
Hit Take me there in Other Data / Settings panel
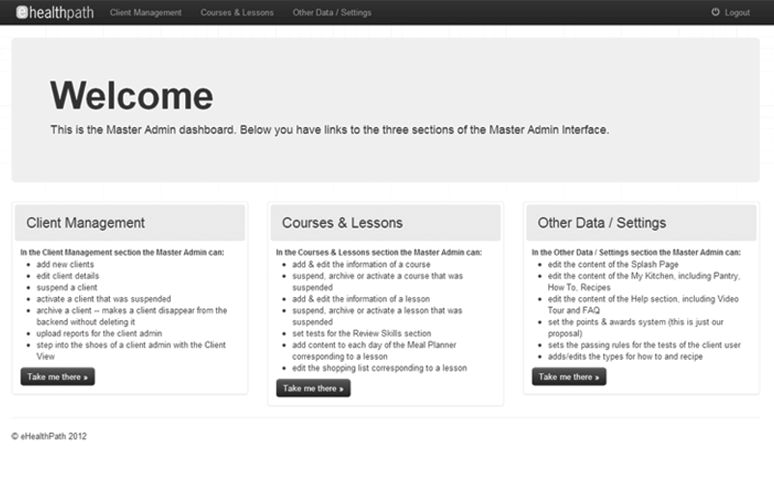coord(569,377)
